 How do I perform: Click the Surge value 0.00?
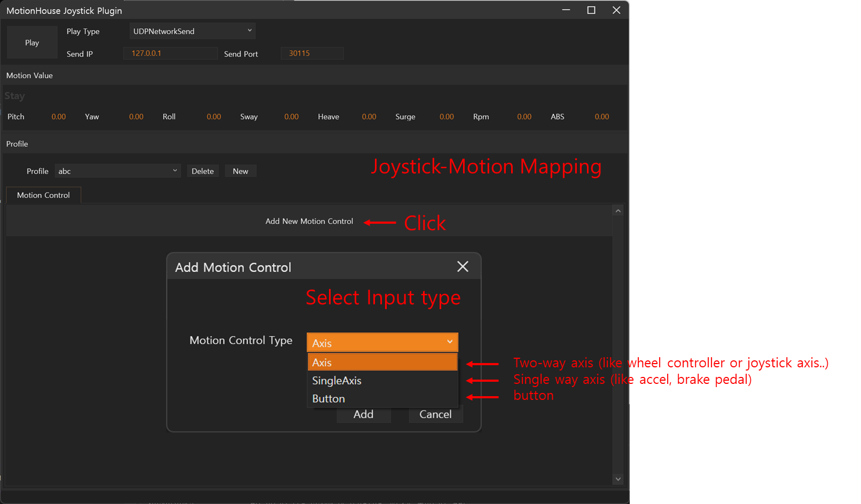(x=447, y=116)
